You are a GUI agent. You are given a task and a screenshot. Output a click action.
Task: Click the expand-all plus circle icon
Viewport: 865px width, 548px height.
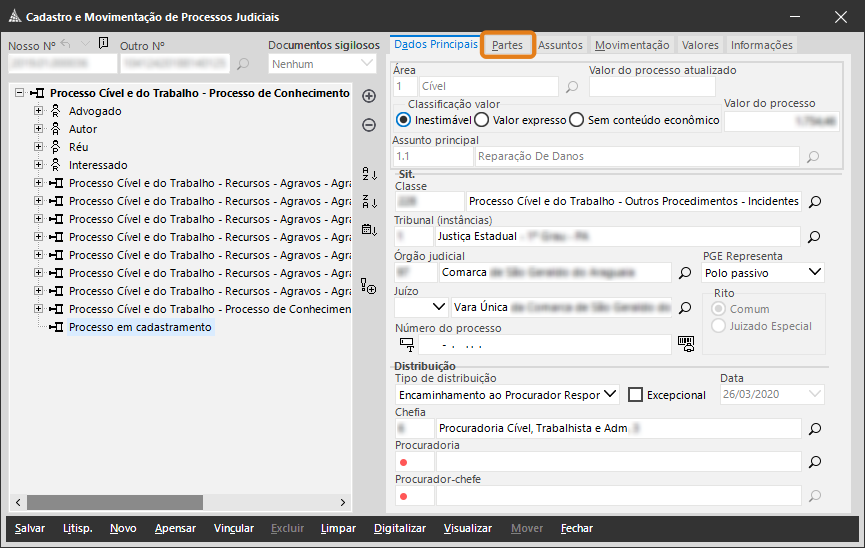click(x=369, y=96)
